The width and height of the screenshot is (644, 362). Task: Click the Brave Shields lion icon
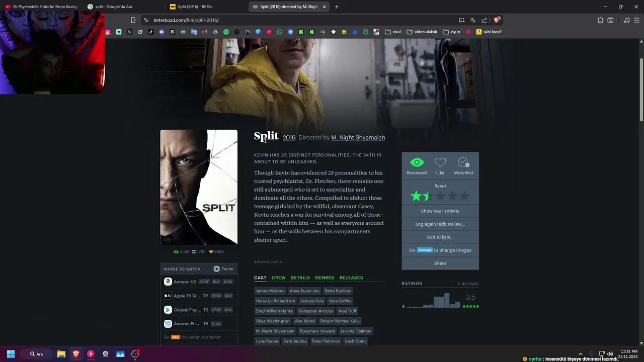pos(497,20)
